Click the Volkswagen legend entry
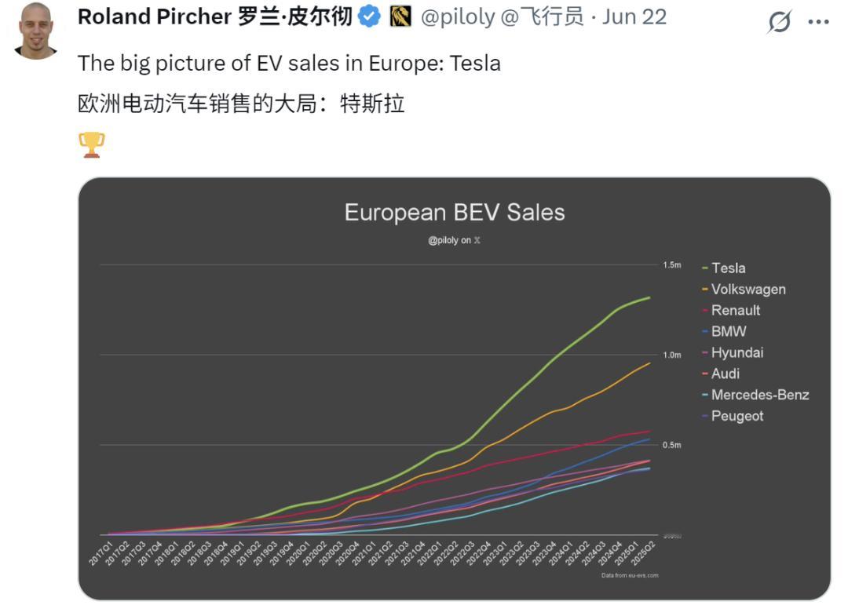The height and width of the screenshot is (616, 848). [744, 289]
